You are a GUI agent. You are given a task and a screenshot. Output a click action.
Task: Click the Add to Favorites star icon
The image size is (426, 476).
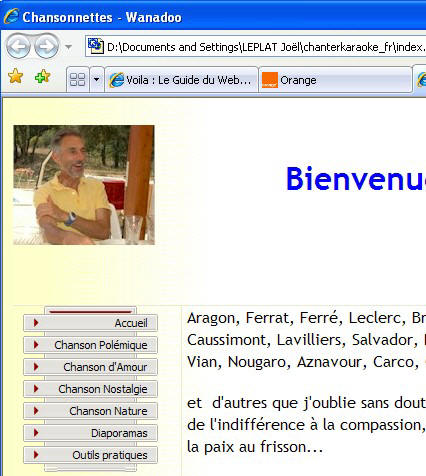pyautogui.click(x=43, y=77)
